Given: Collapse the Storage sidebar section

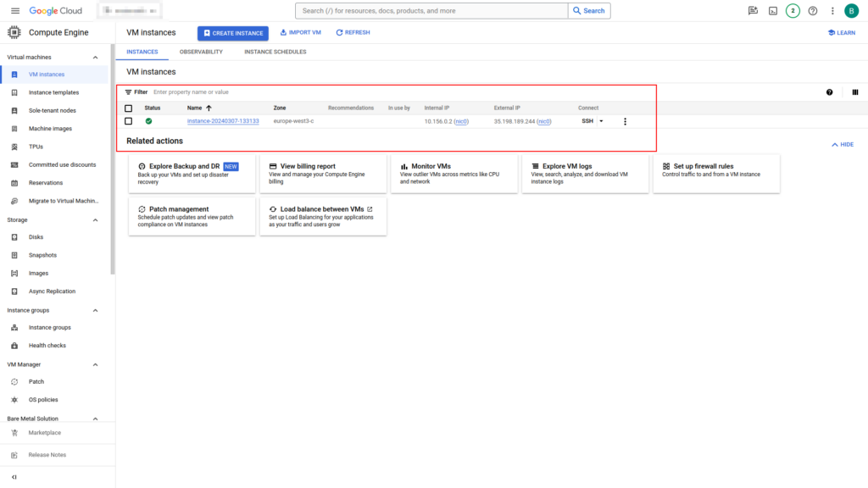Looking at the screenshot, I should (95, 220).
